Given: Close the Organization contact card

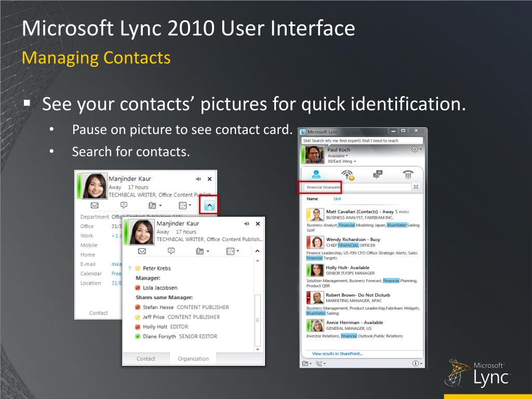Looking at the screenshot, I should point(258,223).
